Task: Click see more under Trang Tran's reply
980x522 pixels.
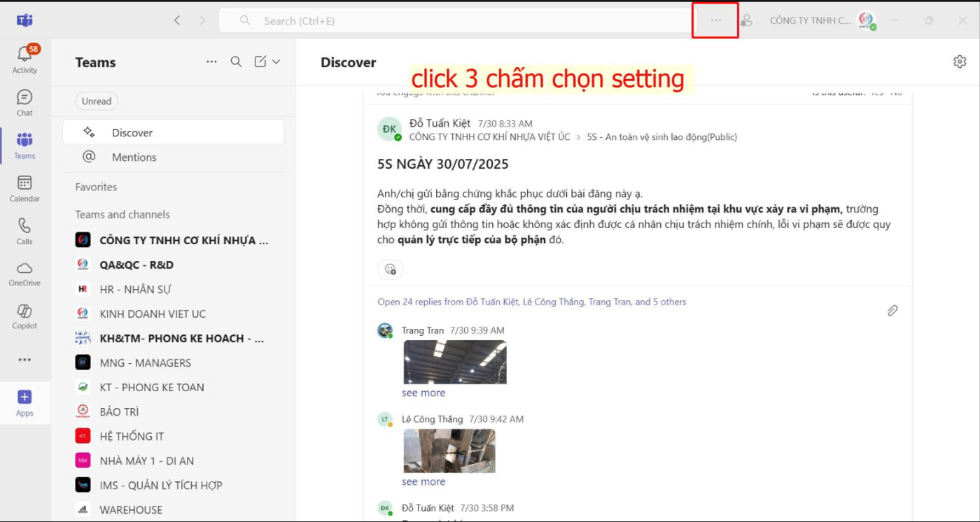Action: click(423, 393)
